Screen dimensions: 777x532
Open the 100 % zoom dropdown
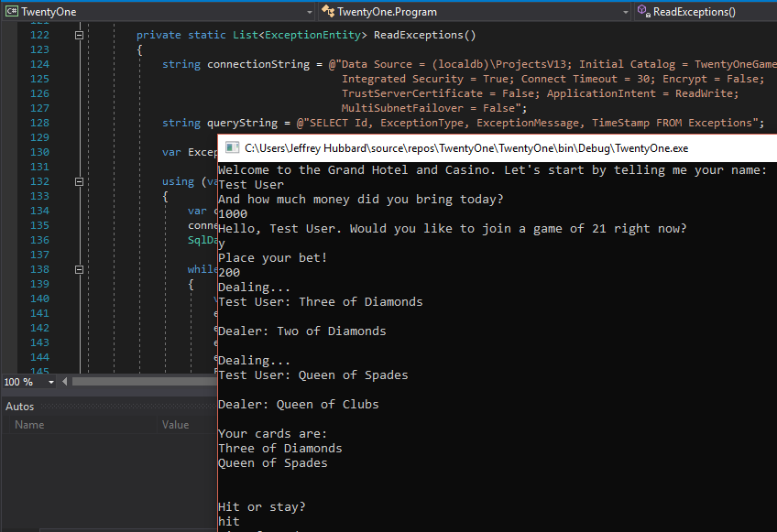[51, 382]
